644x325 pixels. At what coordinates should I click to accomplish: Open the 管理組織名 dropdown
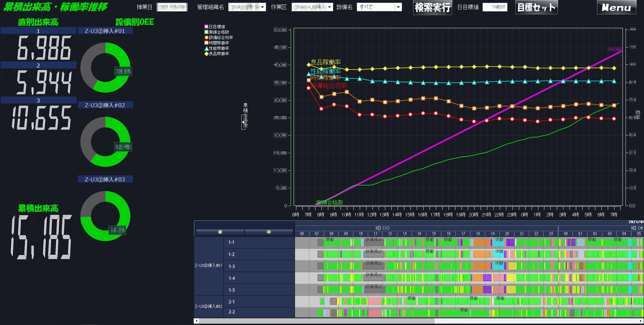(247, 7)
